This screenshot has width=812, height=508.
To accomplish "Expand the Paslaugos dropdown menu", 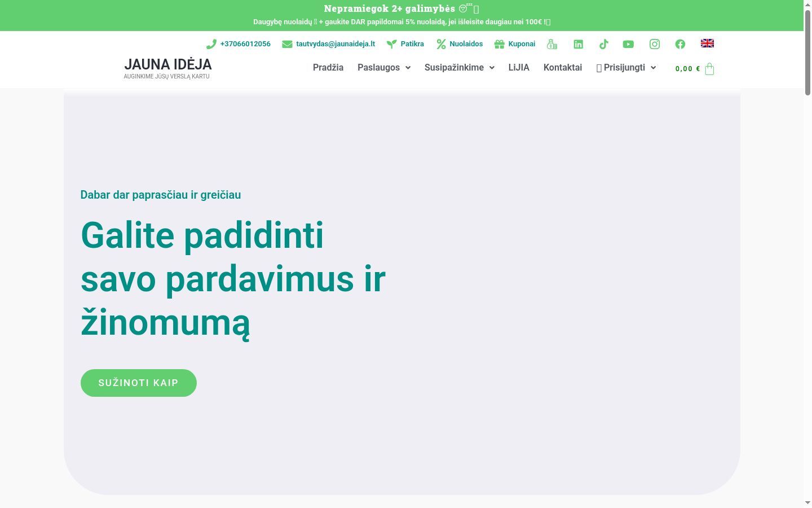I will click(384, 68).
